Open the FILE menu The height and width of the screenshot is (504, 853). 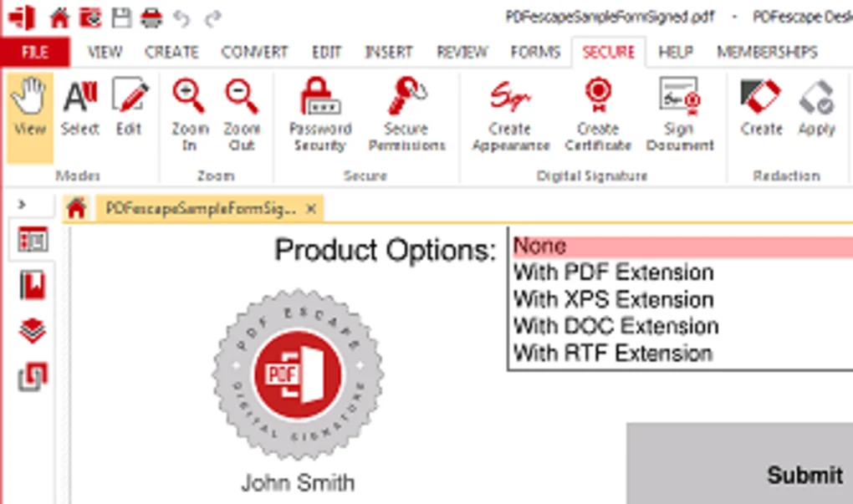(34, 52)
